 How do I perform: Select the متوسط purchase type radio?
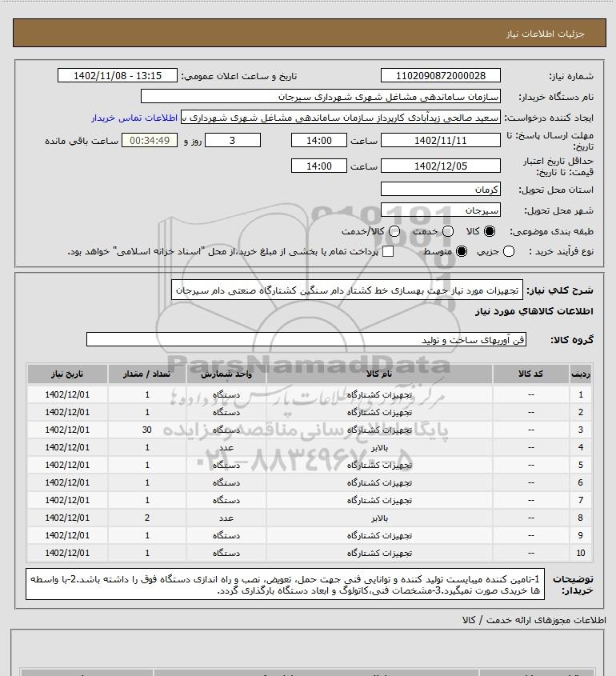pyautogui.click(x=462, y=251)
